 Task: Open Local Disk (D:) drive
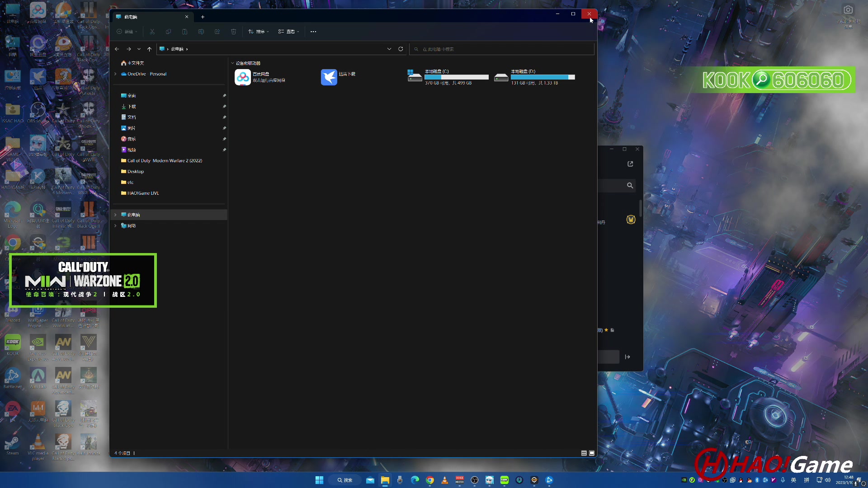[x=534, y=77]
